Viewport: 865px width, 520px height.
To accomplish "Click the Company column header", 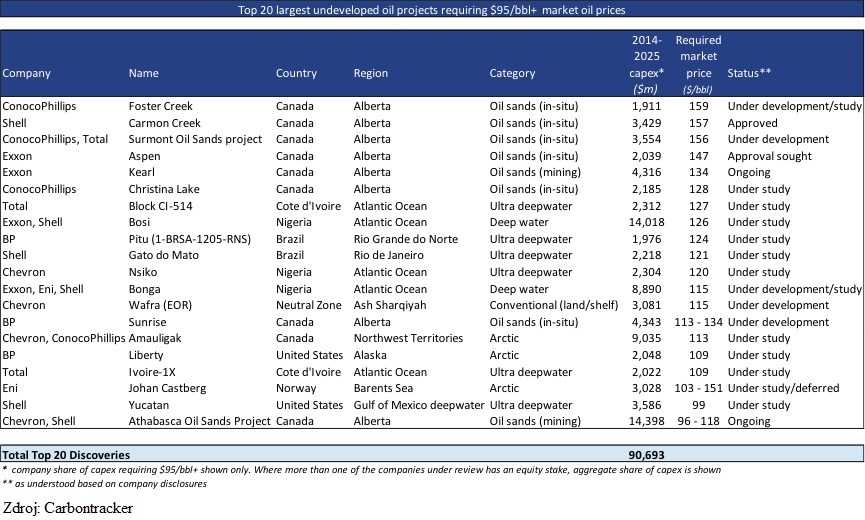I will click(x=26, y=73).
